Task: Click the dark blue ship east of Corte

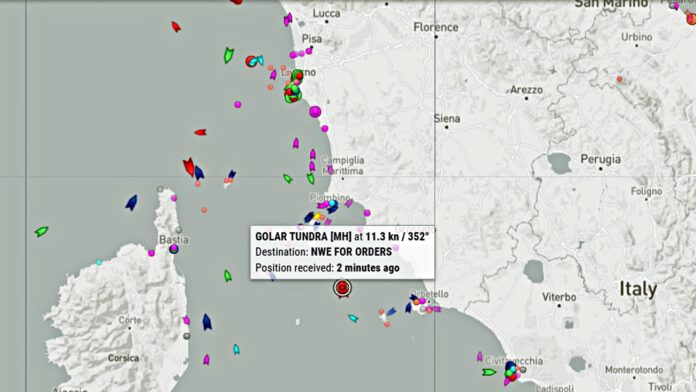Action: (x=207, y=322)
